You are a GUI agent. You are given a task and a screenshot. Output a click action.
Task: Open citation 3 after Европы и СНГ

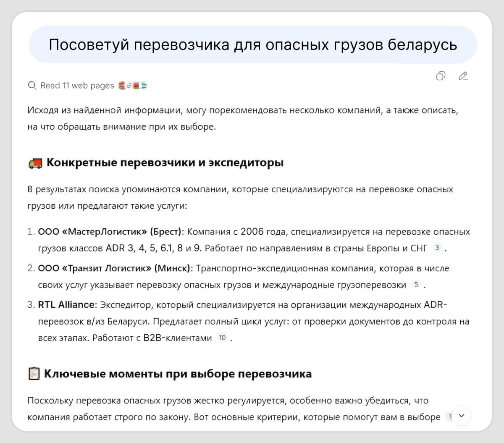coord(437,248)
